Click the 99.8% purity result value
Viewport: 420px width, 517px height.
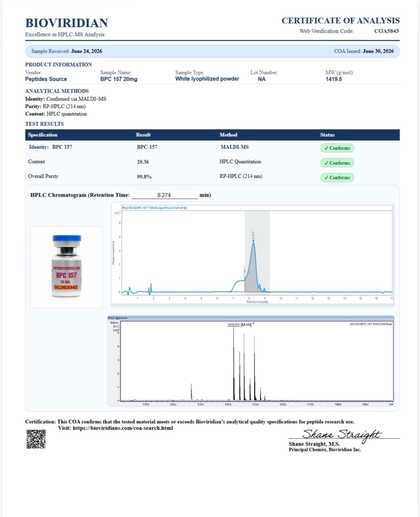(x=144, y=176)
